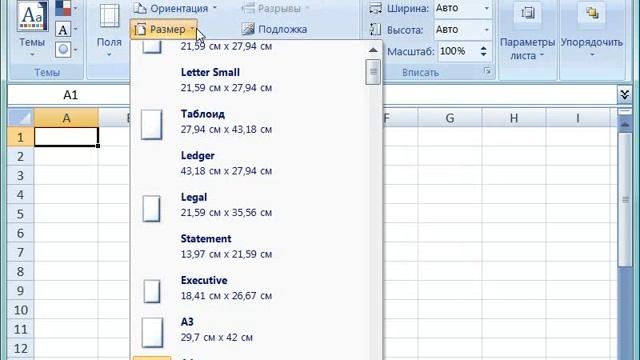Open Orientation (Ориентация) dropdown
This screenshot has height=360, width=640.
coord(175,8)
